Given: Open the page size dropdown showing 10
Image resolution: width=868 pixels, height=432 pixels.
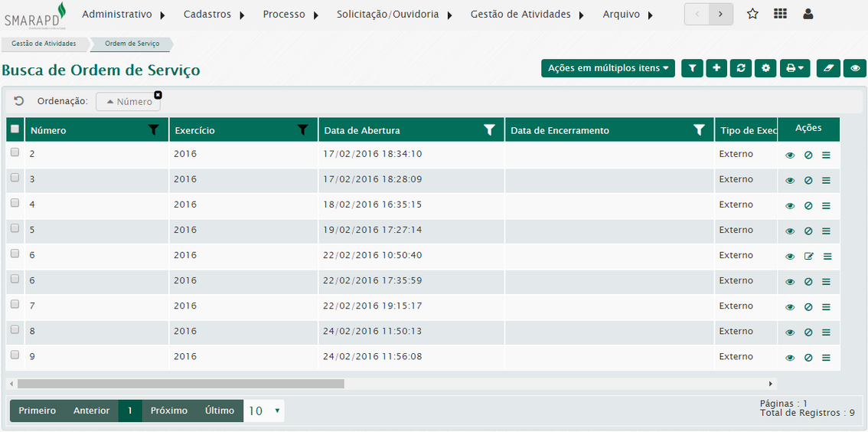Looking at the screenshot, I should tap(264, 411).
